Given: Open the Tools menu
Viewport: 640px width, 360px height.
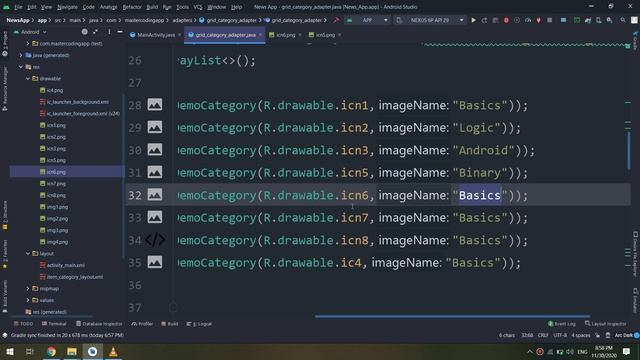Looking at the screenshot, I should (182, 7).
